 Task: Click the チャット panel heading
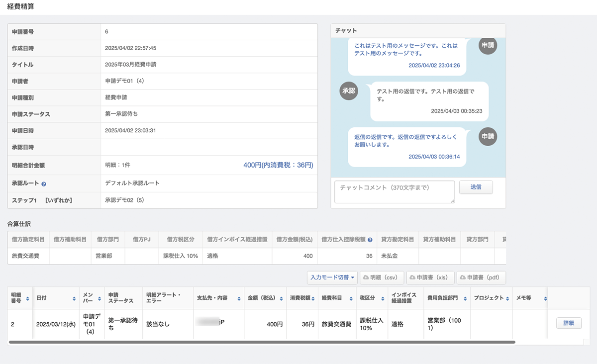click(x=346, y=31)
